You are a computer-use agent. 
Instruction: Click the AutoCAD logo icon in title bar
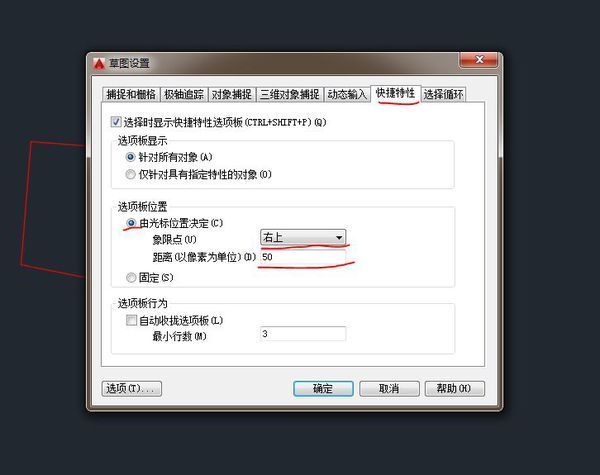coord(99,64)
